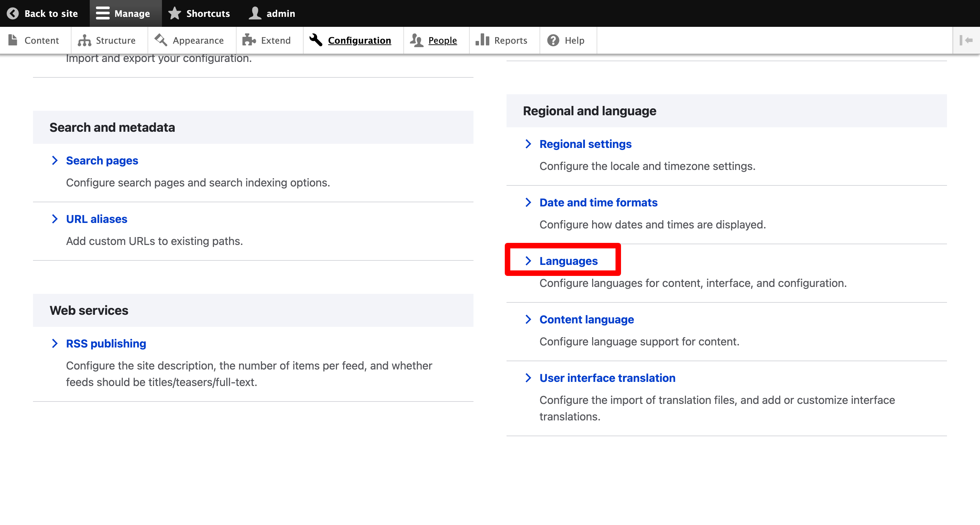Click the Reports bar chart icon
The image size is (980, 525).
click(482, 40)
